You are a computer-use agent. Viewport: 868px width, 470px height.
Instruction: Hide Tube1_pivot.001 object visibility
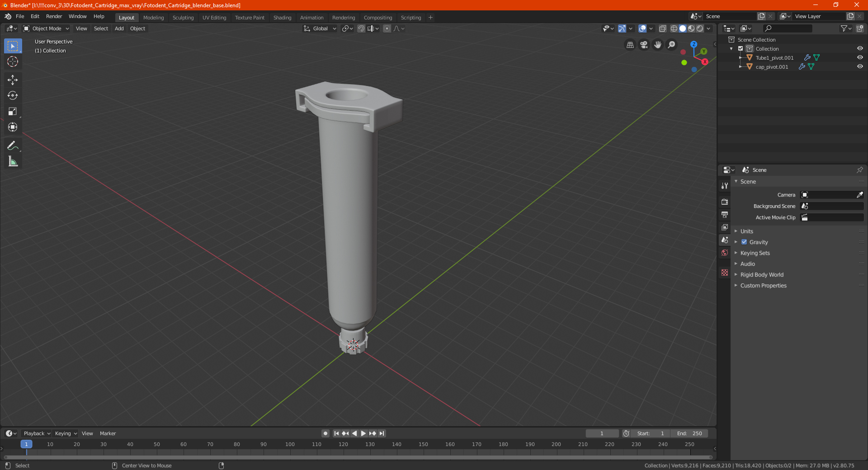[860, 57]
